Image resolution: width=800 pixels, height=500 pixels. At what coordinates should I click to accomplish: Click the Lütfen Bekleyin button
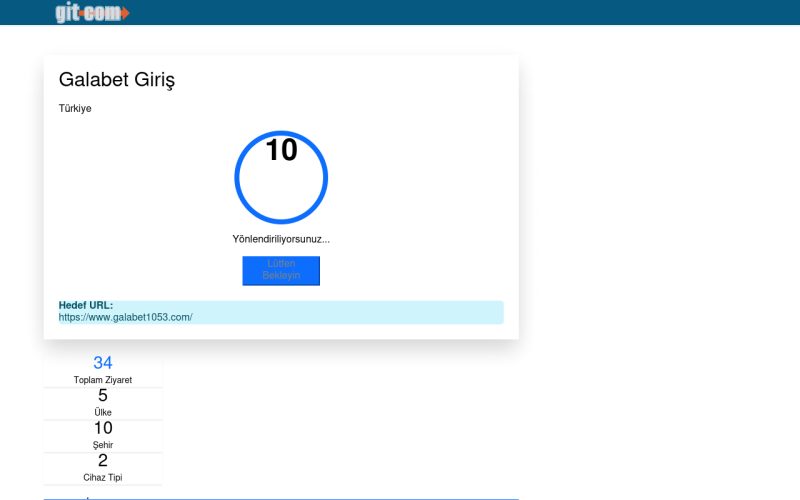281,271
